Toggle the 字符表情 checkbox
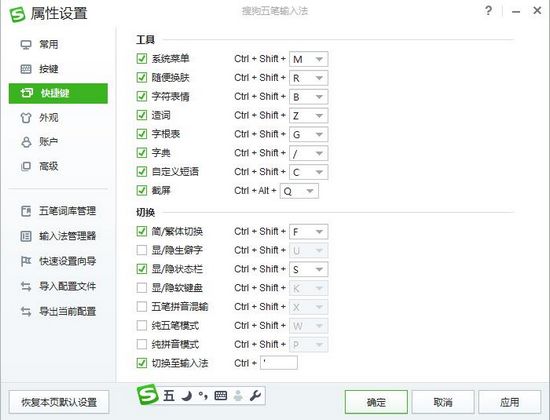Image resolution: width=550 pixels, height=420 pixels. [142, 96]
